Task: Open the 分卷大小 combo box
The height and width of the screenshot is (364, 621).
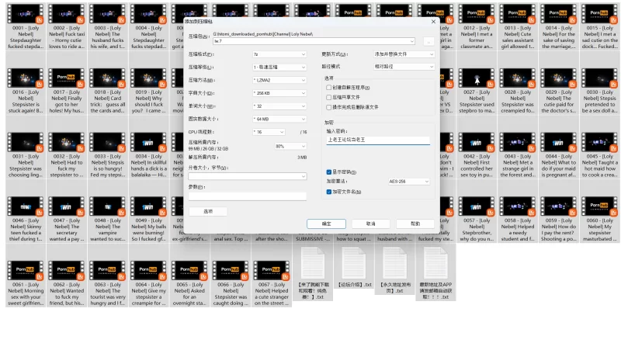Action: pos(248,176)
